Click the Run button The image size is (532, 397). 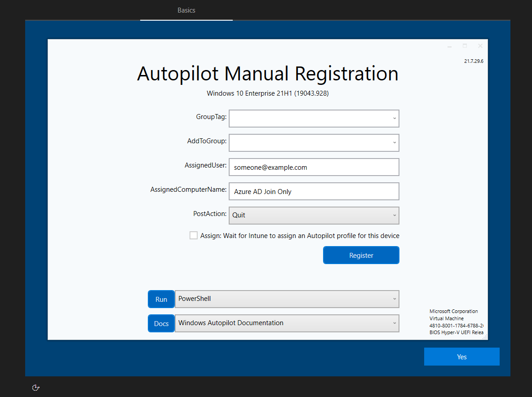(x=161, y=300)
